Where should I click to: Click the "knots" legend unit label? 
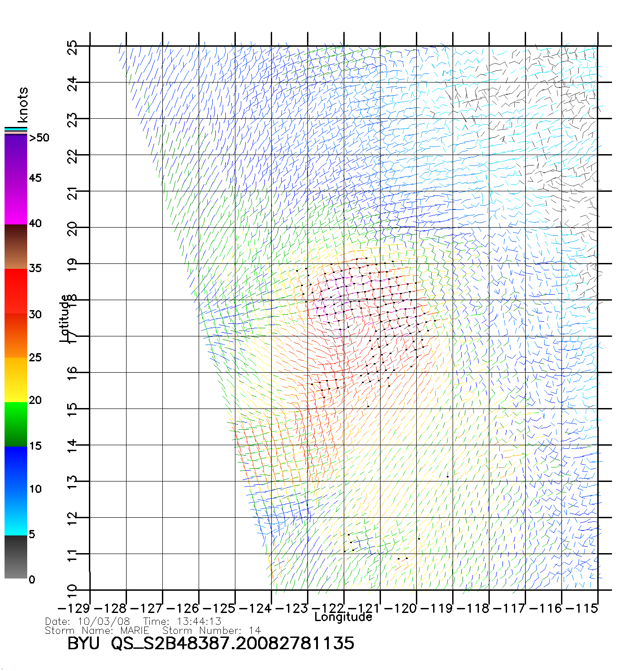[x=23, y=105]
